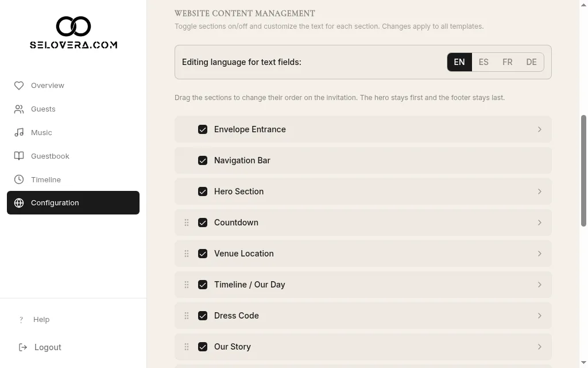Click the heart icon beside Overview
588x368 pixels.
pos(19,86)
